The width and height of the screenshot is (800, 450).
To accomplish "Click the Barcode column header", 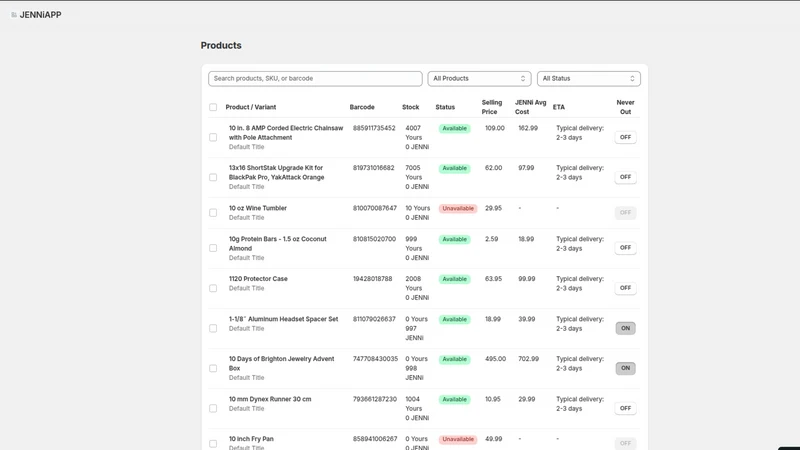I will click(x=362, y=107).
